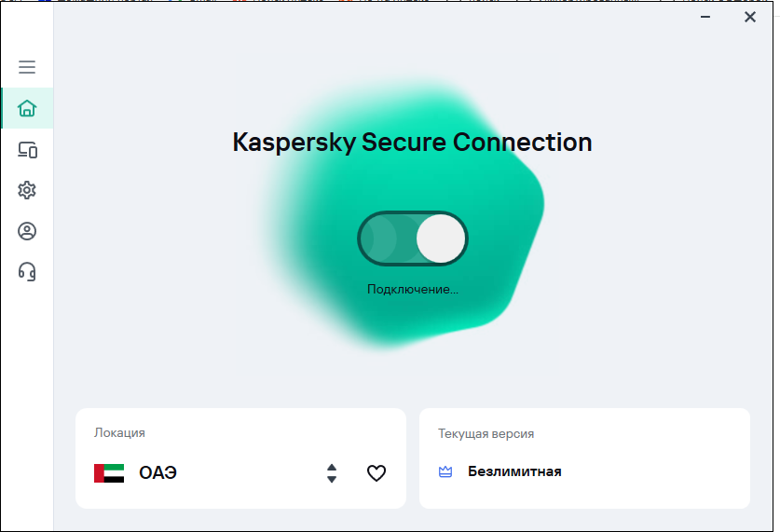Open the account profile icon
The width and height of the screenshot is (780, 532).
pyautogui.click(x=27, y=231)
